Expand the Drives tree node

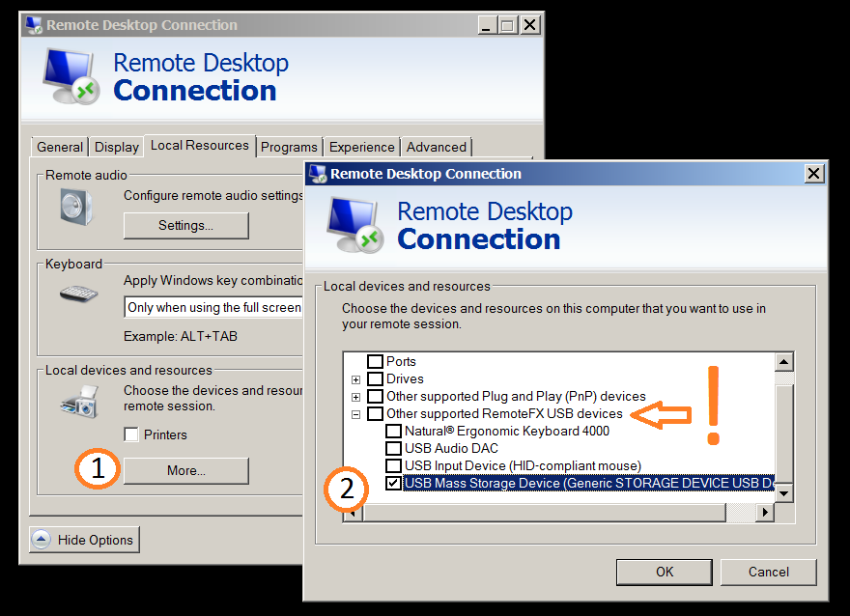(356, 379)
